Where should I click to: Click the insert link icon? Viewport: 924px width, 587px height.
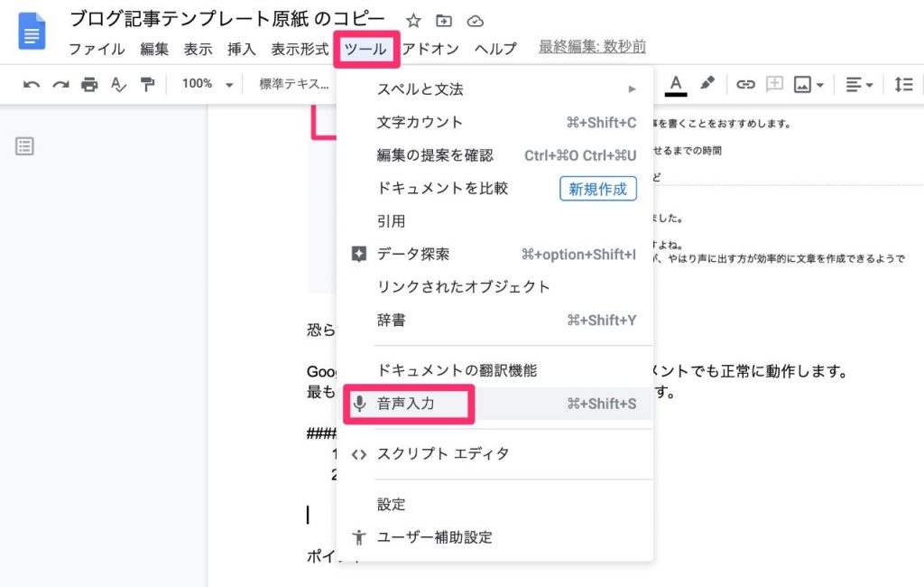click(x=745, y=84)
